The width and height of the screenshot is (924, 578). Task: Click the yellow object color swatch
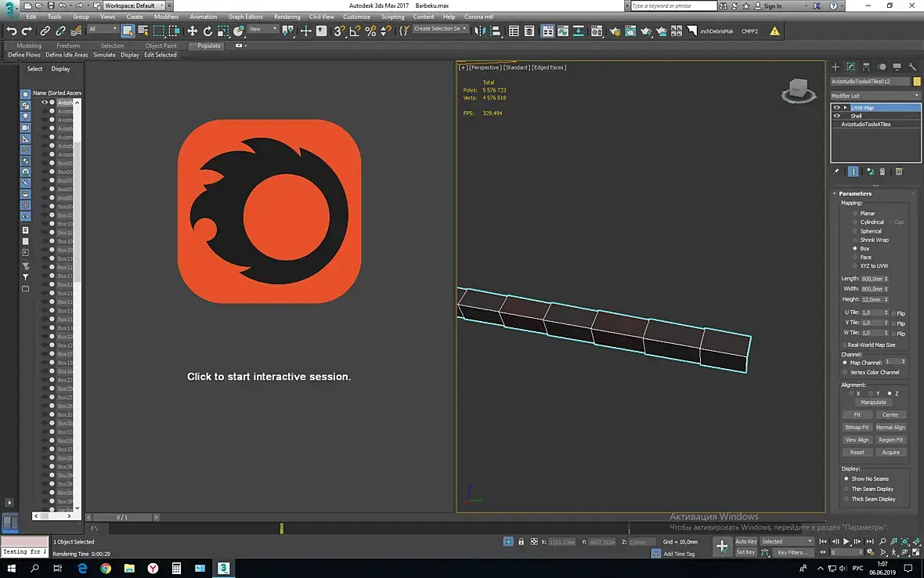click(x=917, y=81)
